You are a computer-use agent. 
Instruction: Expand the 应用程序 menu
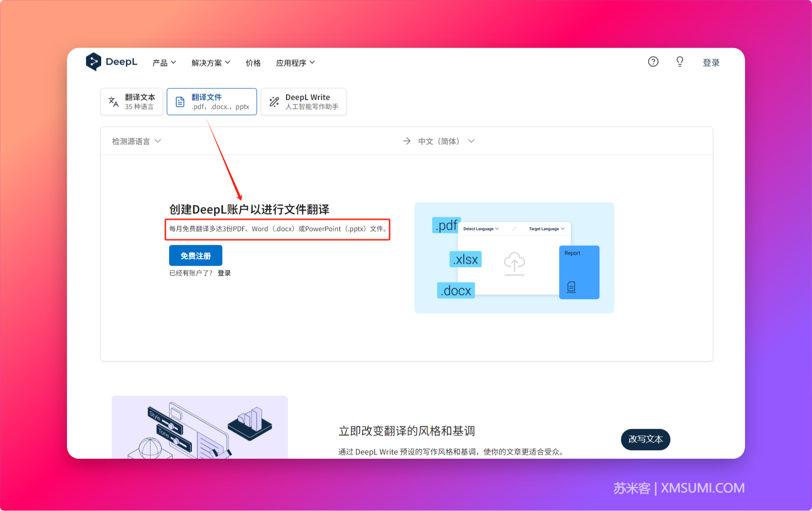tap(296, 63)
